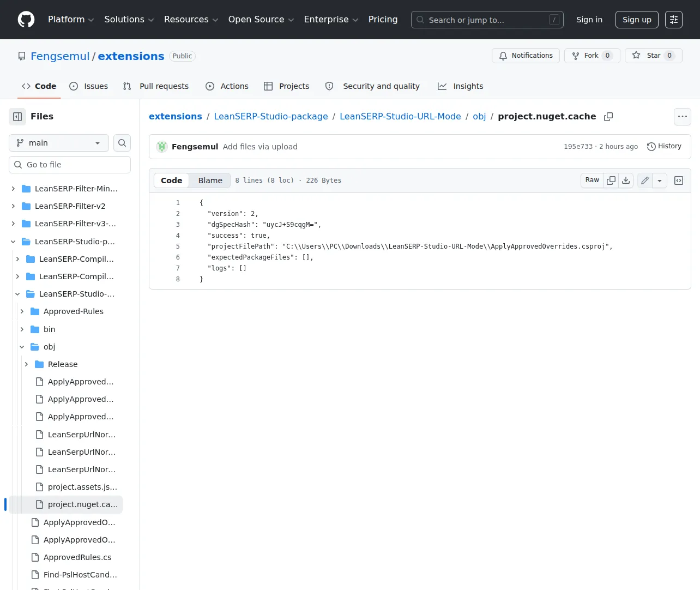Edit this file with the pencil icon
This screenshot has height=590, width=700.
(x=645, y=180)
